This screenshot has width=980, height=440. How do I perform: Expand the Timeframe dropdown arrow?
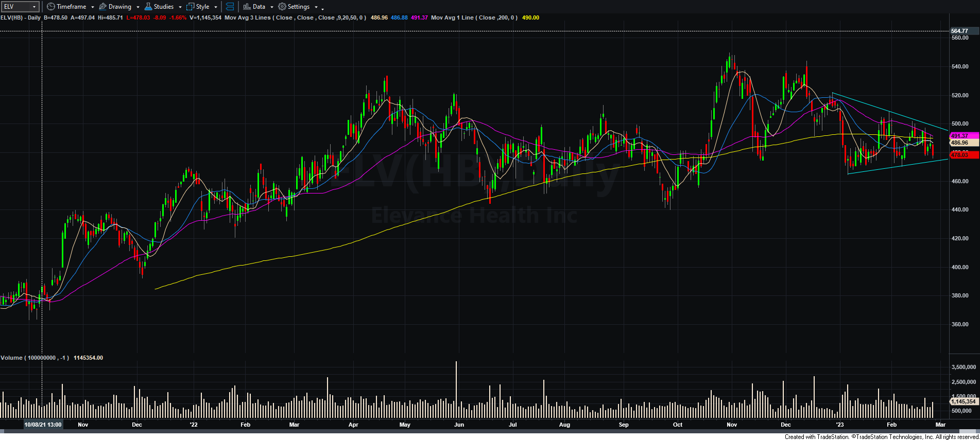coord(93,7)
